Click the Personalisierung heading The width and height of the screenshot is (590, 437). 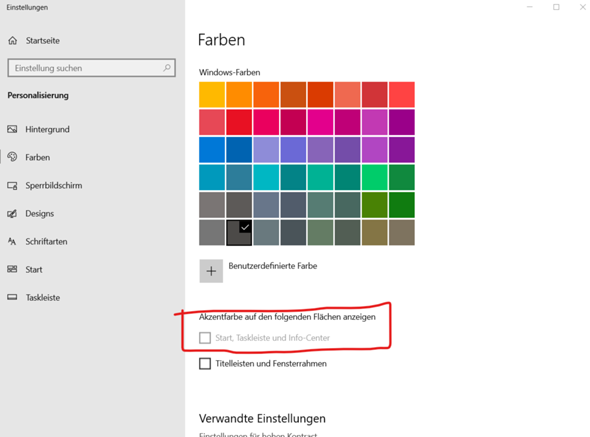click(x=38, y=95)
